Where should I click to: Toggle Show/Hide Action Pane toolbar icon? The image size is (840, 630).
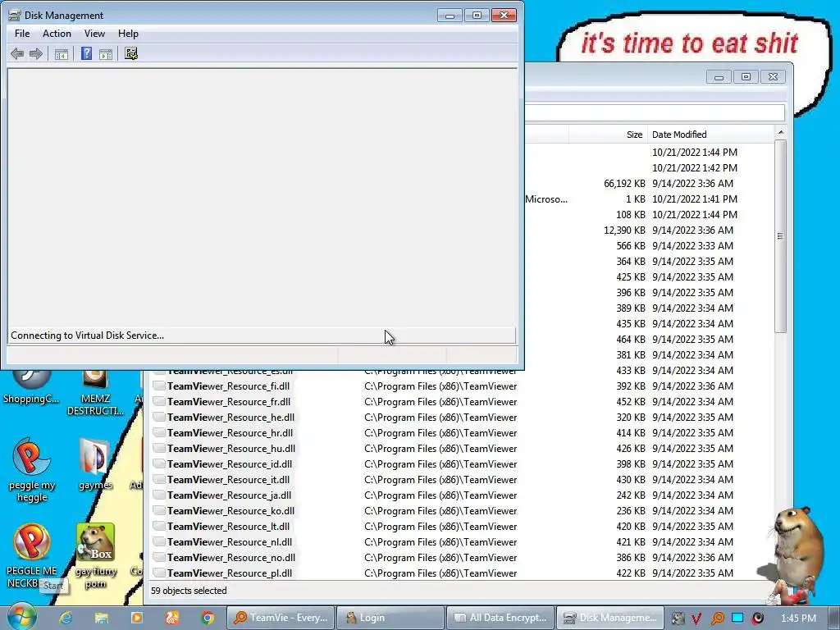(106, 53)
